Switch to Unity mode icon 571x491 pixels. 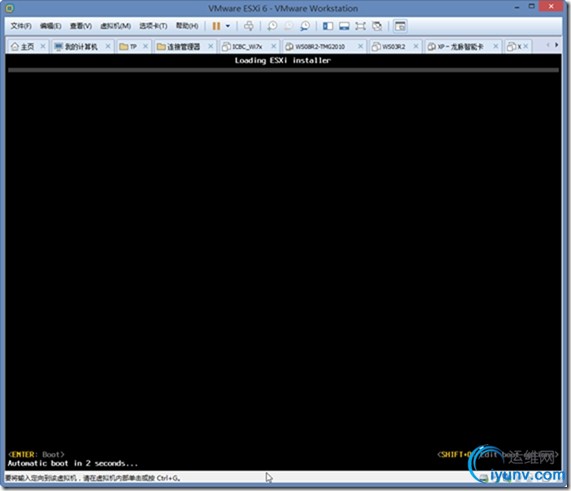coord(377,26)
